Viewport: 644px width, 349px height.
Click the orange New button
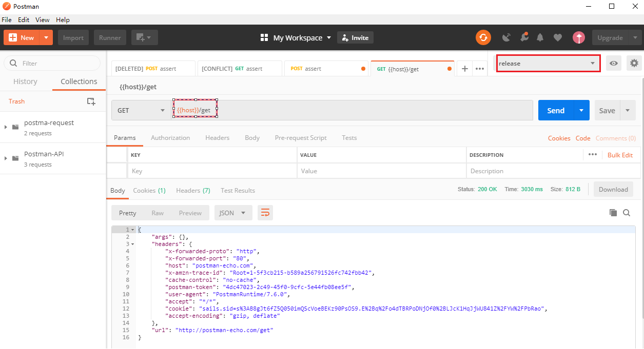22,37
